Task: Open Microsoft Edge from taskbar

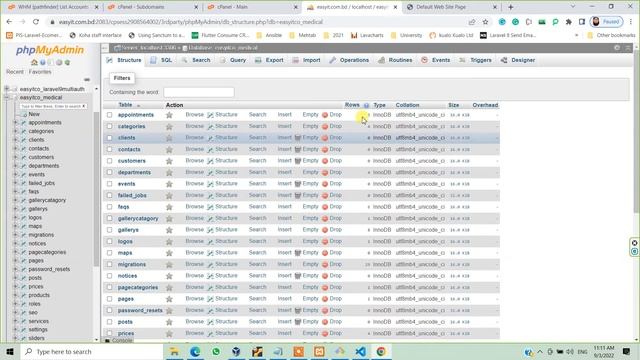Action: click(x=195, y=351)
